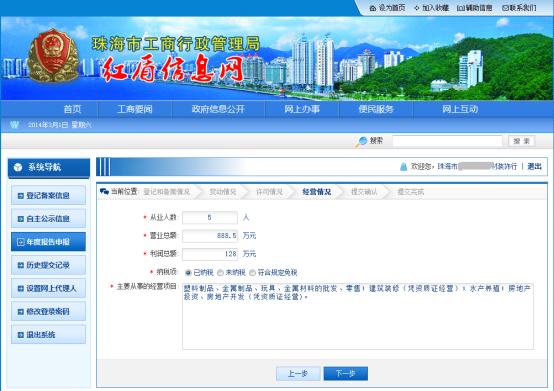Open 登记备案信息 in the sidebar
Viewport: 554px width, 391px height.
48,195
